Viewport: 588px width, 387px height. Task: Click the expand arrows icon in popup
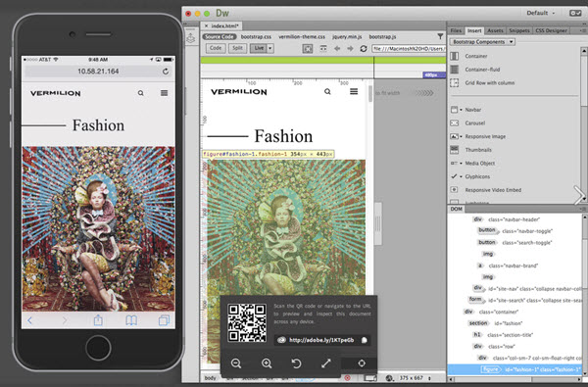[326, 363]
